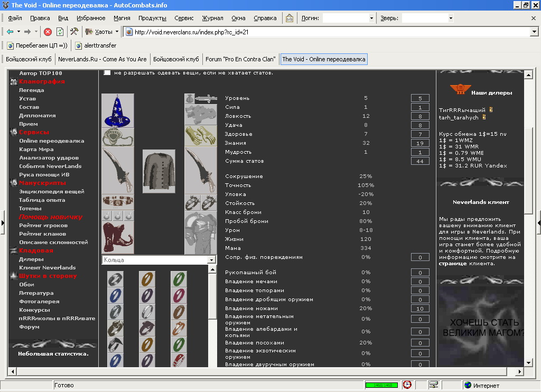The height and width of the screenshot is (392, 541).
Task: Open the Журнал menu
Action: coord(212,18)
